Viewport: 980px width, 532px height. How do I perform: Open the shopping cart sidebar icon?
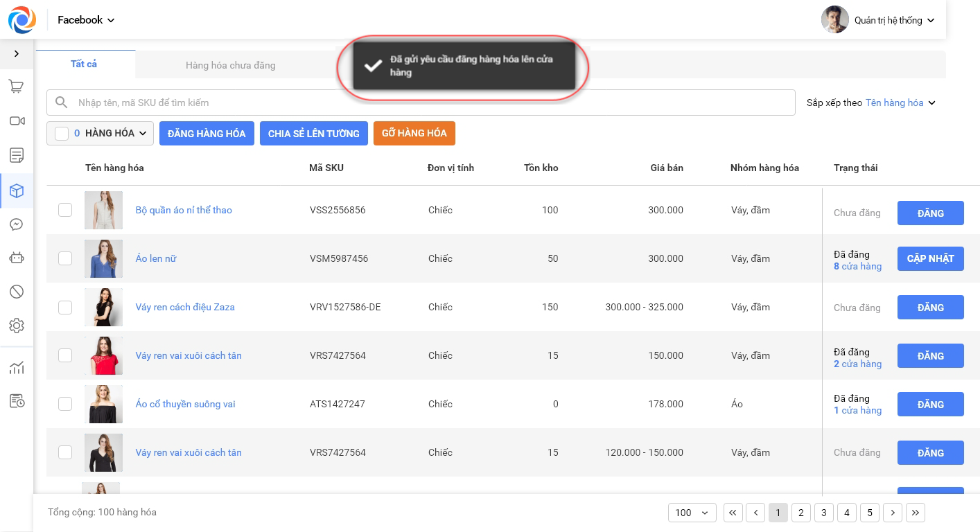[17, 87]
